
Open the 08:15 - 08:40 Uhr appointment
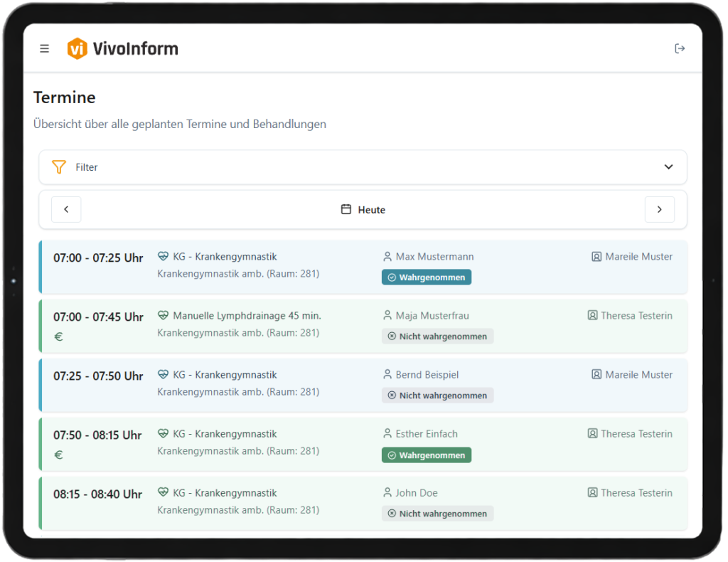[363, 503]
